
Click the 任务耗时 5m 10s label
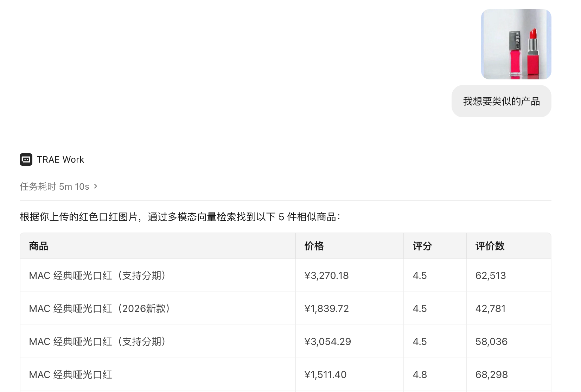55,187
